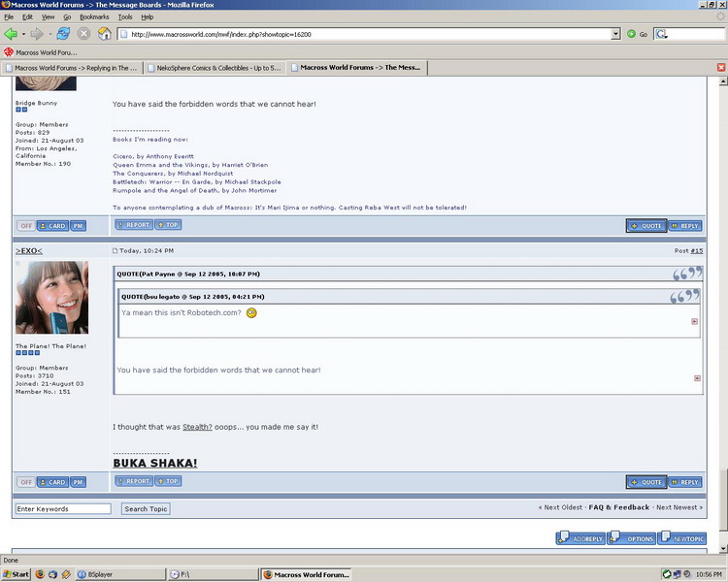Click TOP button under Post #15

coord(168,481)
